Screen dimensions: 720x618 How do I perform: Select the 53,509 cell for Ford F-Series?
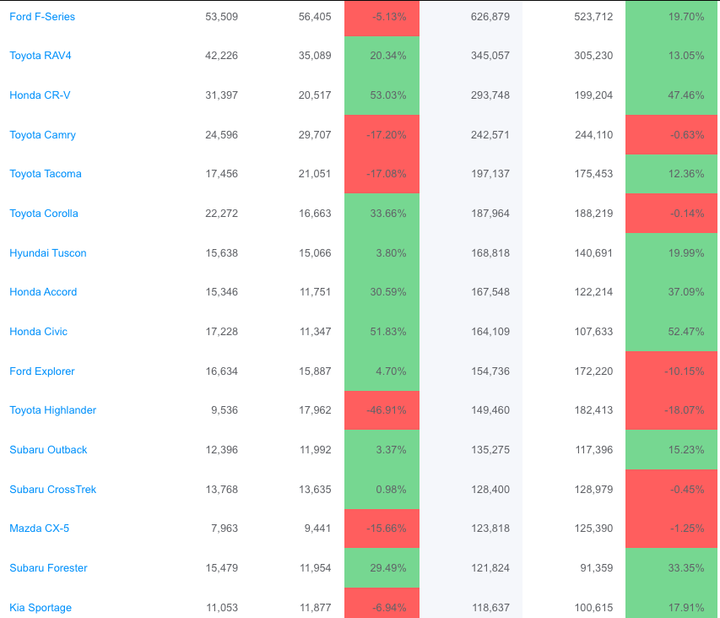click(221, 17)
